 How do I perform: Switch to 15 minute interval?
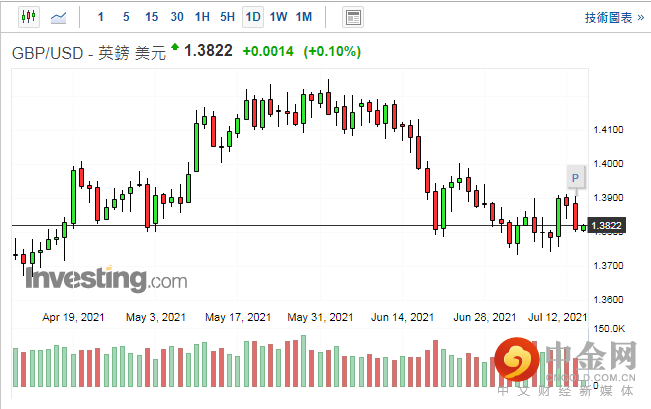(151, 17)
